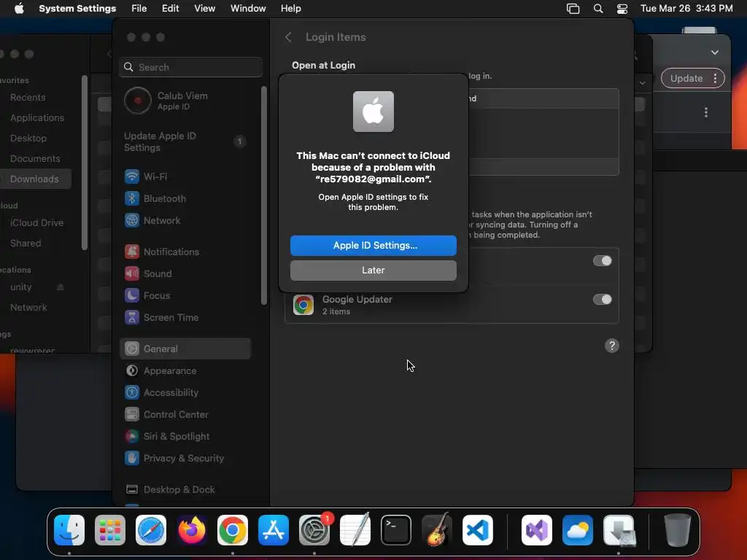Open the Accessibility settings pane
Image resolution: width=747 pixels, height=560 pixels.
pos(186,393)
